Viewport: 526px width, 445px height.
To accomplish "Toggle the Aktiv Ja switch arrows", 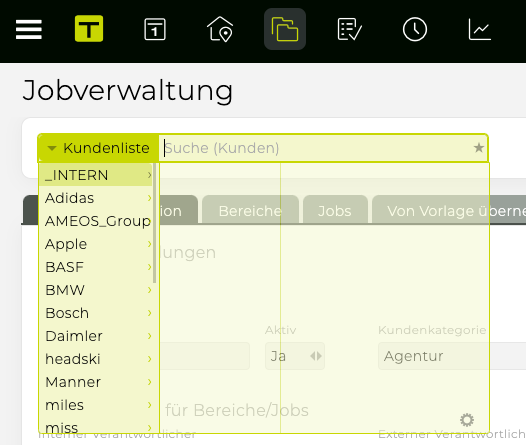I will [x=316, y=356].
